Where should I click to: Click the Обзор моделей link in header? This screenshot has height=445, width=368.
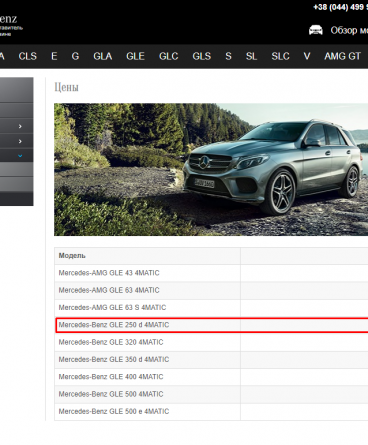[x=349, y=30]
